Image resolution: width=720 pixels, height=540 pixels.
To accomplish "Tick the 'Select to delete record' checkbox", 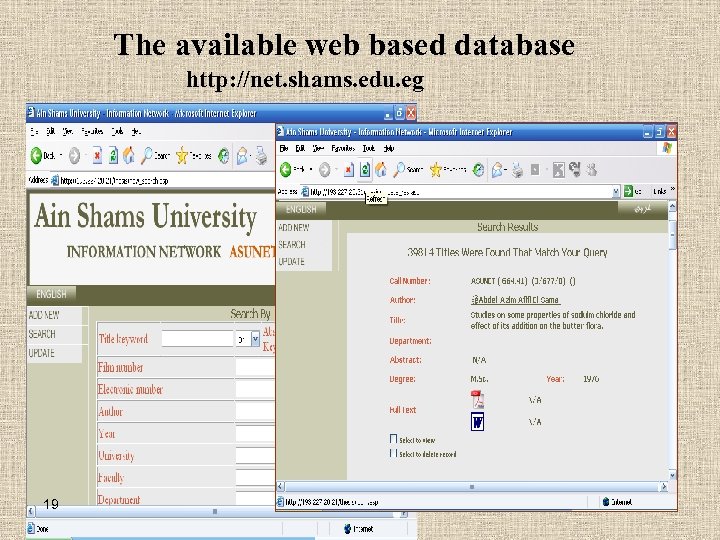I will (393, 453).
